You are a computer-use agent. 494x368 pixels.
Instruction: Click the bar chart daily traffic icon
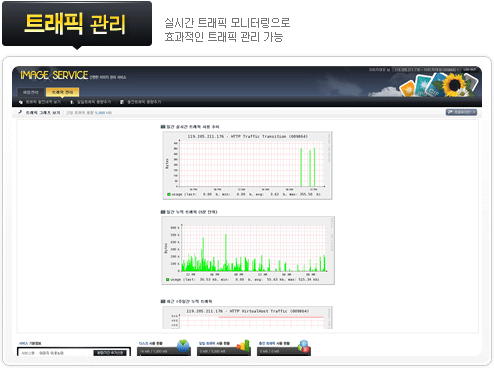pos(243,346)
